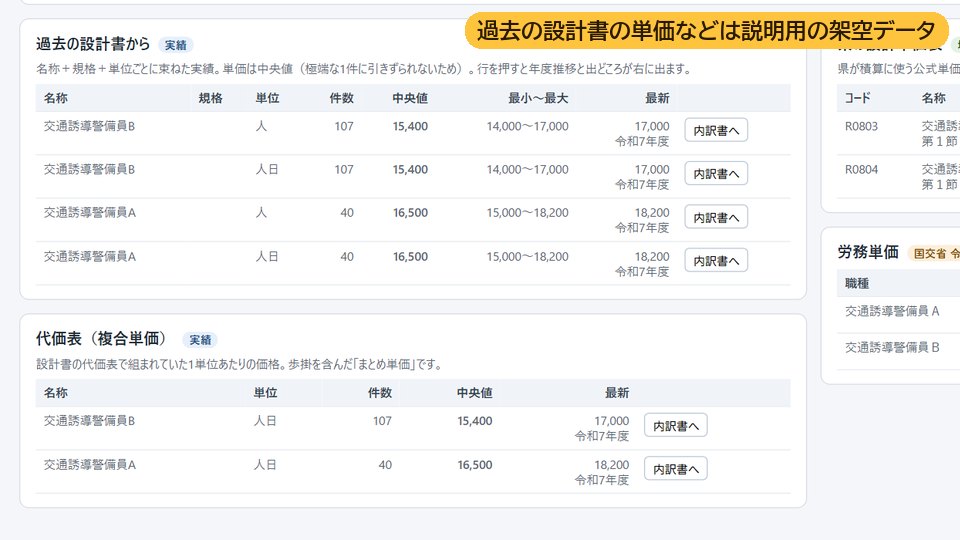Select 交通誘導警備員 B under 労務単価 職種
This screenshot has width=960, height=540.
(892, 347)
